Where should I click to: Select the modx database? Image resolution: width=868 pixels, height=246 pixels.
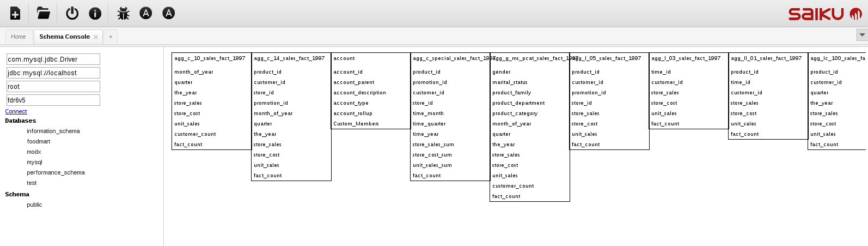coord(34,152)
